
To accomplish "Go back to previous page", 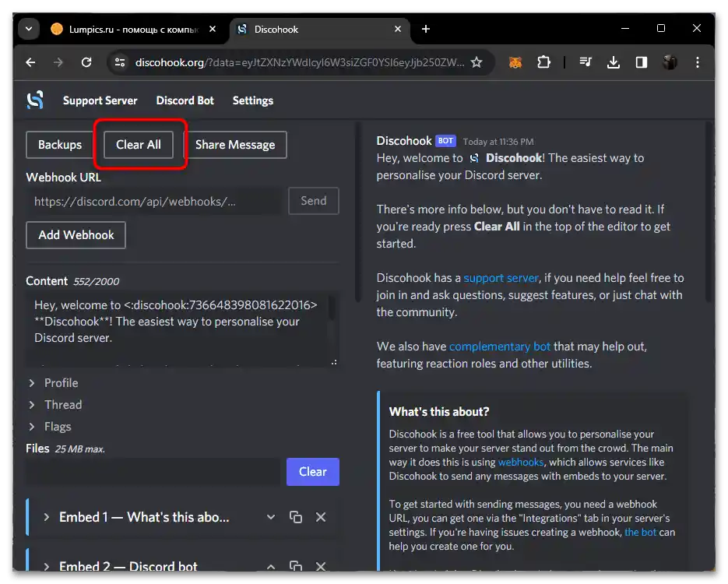I will (30, 62).
